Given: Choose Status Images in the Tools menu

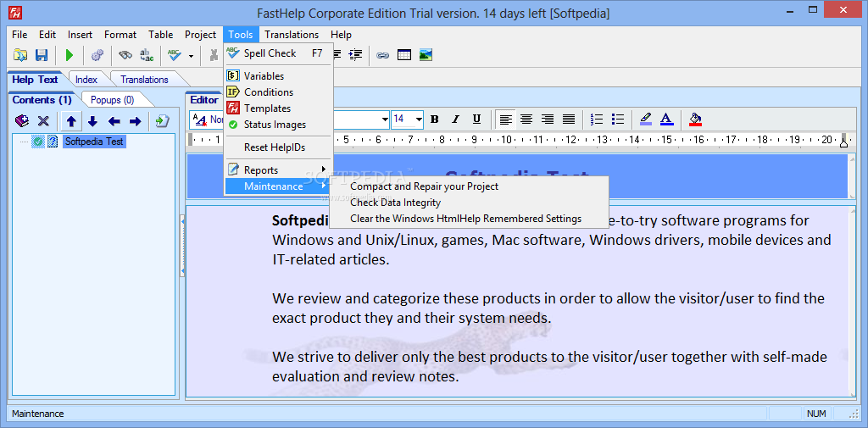Looking at the screenshot, I should point(278,125).
